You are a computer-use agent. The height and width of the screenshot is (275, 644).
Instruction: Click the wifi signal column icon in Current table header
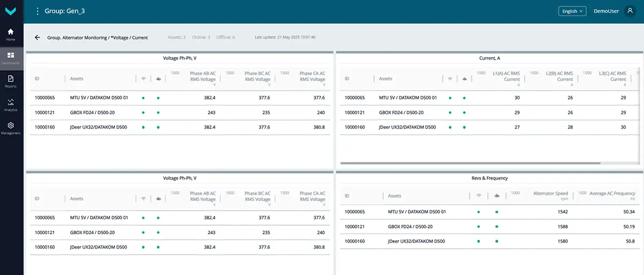450,79
